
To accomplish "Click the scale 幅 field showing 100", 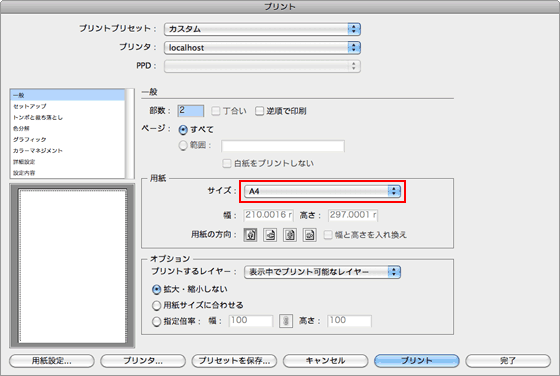I will click(251, 320).
